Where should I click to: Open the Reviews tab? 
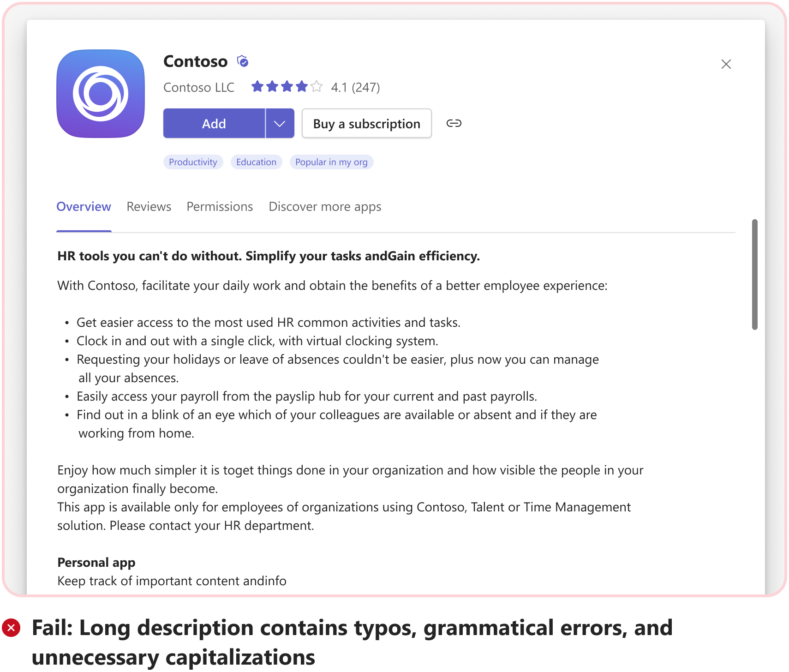(149, 206)
